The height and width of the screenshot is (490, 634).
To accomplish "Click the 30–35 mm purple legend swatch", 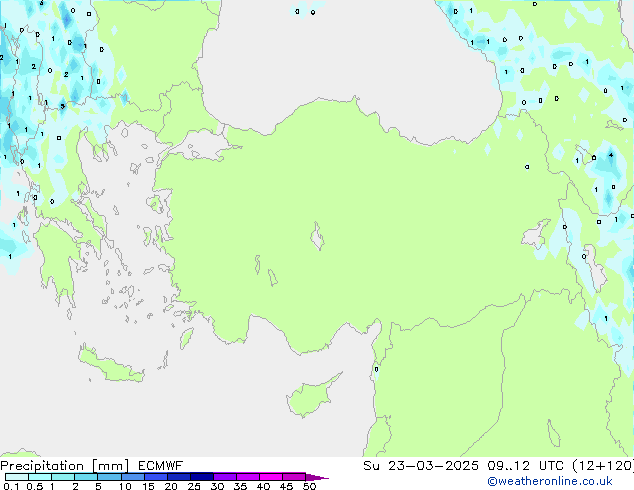I will click(x=224, y=477).
